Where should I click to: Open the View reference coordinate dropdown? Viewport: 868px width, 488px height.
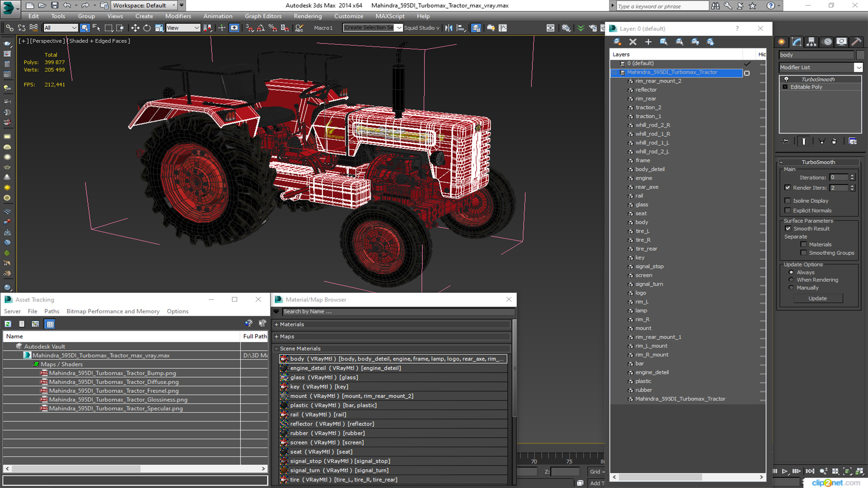[x=183, y=28]
